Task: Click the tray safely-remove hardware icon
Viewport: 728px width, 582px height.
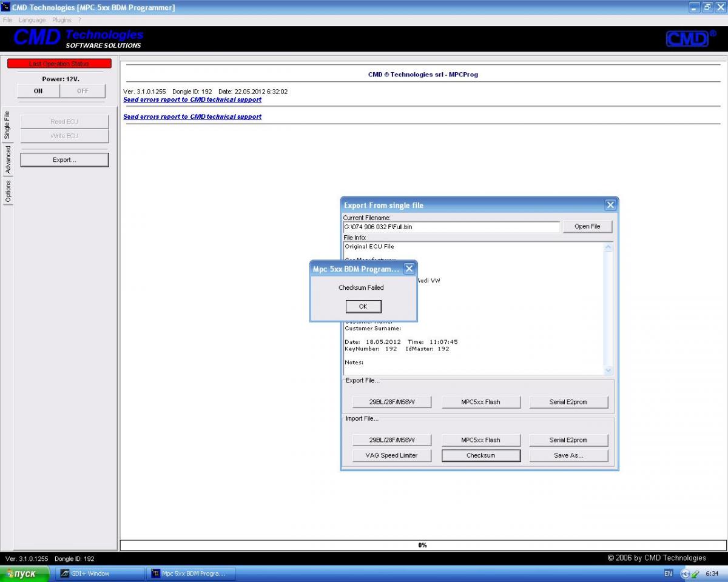Action: point(695,574)
